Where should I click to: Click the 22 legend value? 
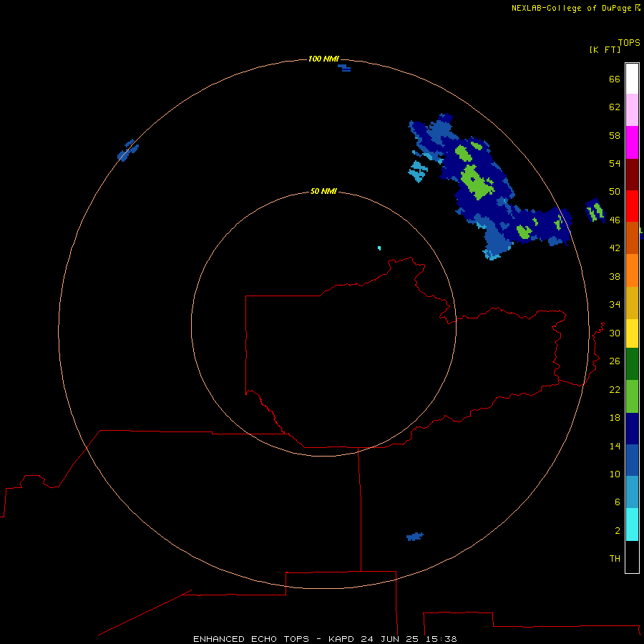click(x=615, y=389)
